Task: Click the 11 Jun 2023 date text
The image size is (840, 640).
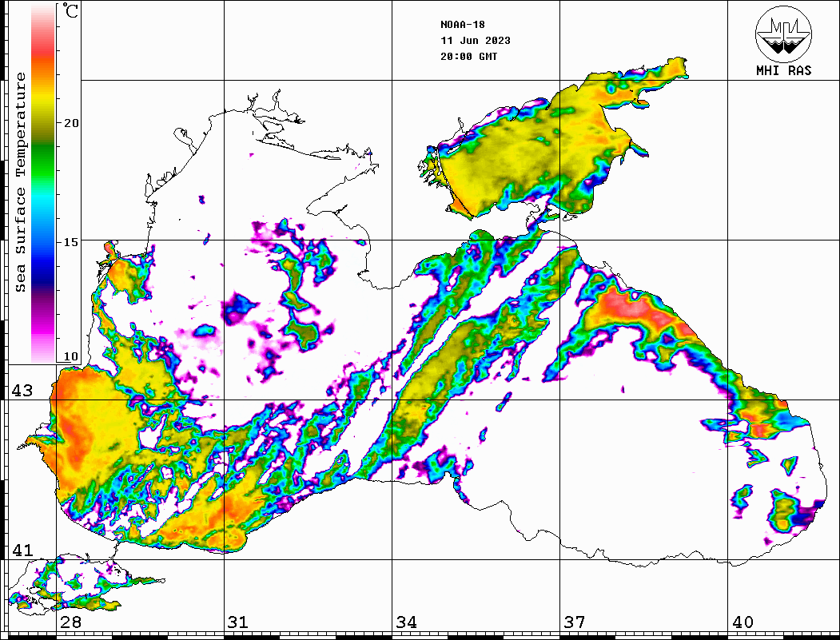Action: point(475,41)
